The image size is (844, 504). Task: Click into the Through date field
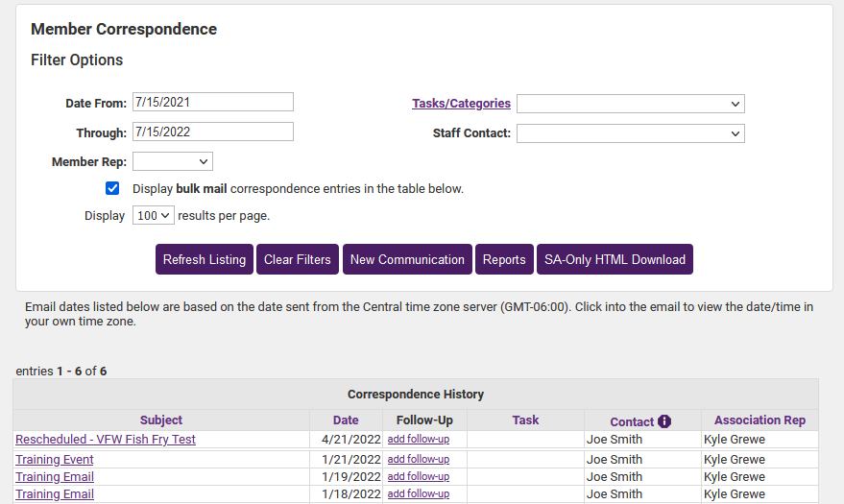pyautogui.click(x=212, y=132)
